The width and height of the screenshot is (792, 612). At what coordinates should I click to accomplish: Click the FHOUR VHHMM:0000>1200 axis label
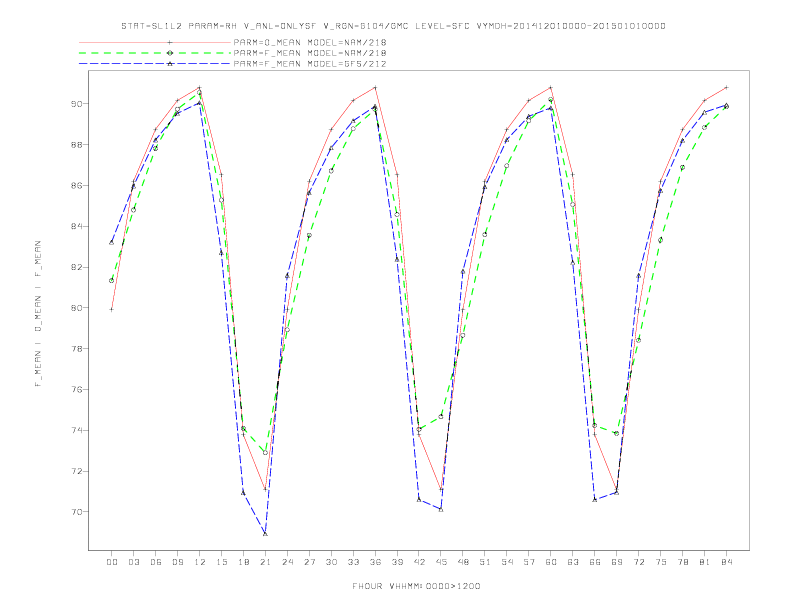pyautogui.click(x=416, y=586)
